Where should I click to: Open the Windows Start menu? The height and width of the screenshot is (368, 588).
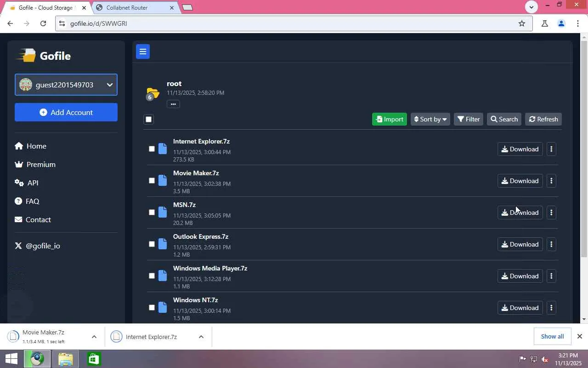[x=11, y=359]
